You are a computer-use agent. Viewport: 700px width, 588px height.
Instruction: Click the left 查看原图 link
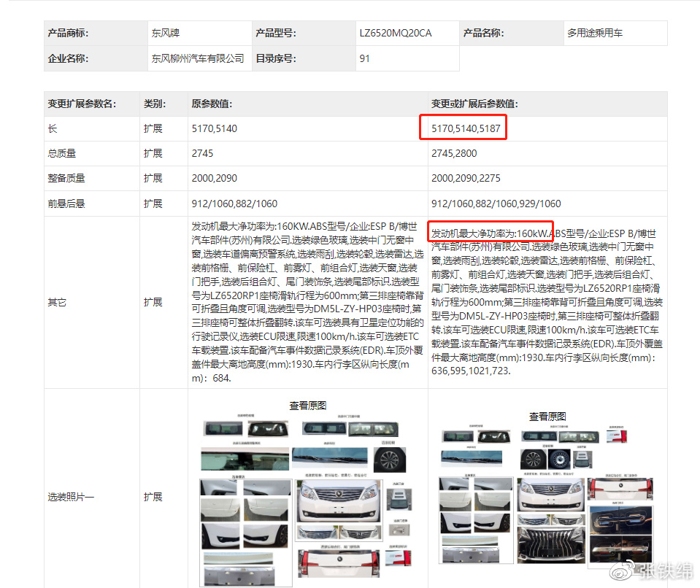pos(307,406)
